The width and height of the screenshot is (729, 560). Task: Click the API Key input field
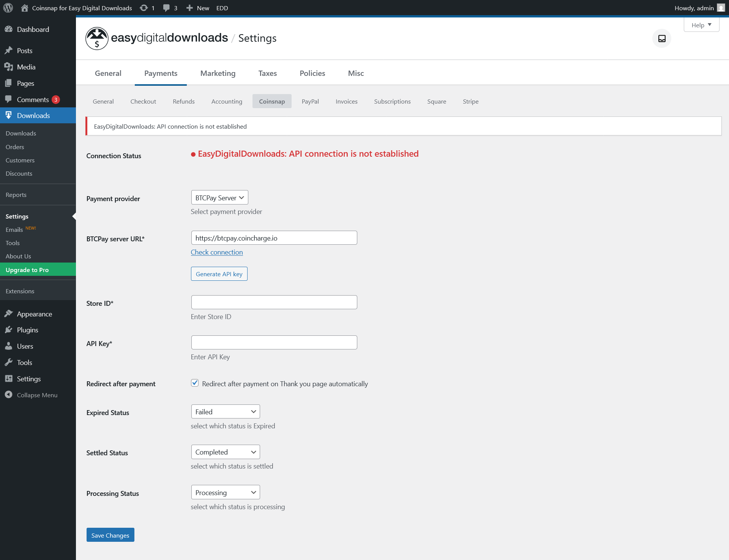tap(274, 343)
